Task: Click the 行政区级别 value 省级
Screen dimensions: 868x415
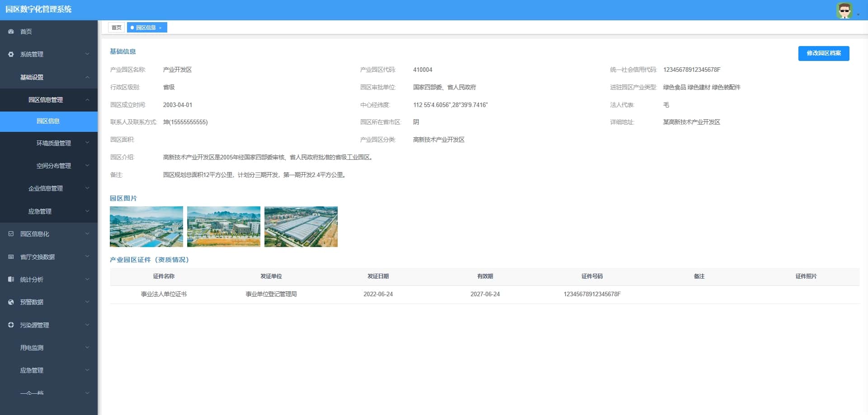Action: [169, 88]
